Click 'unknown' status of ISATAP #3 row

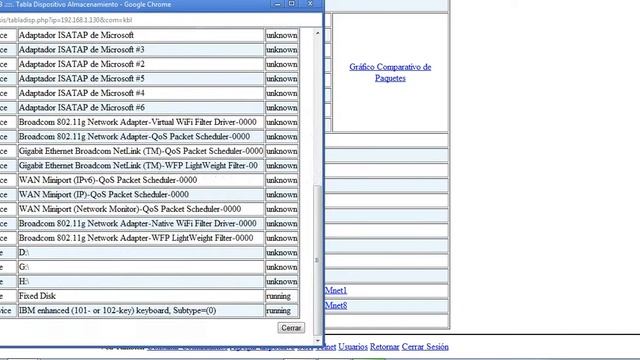pos(282,50)
